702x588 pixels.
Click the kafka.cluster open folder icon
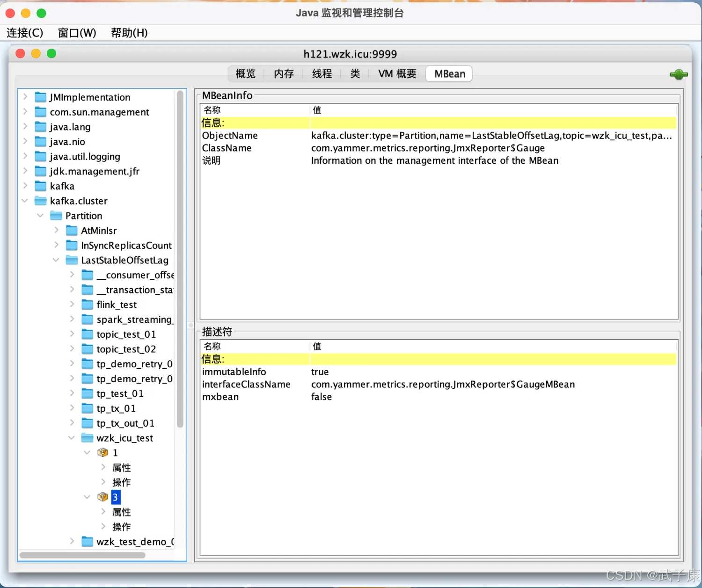pyautogui.click(x=41, y=201)
